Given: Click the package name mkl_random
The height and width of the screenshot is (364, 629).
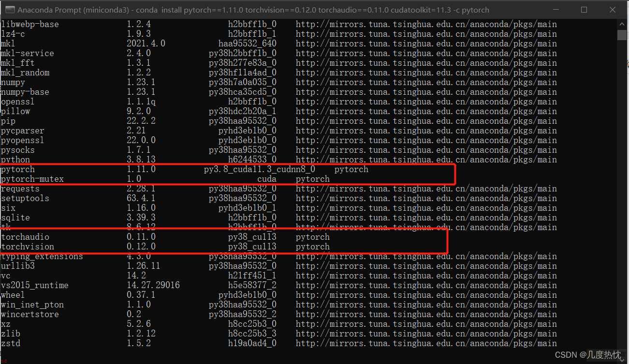Looking at the screenshot, I should (x=25, y=73).
